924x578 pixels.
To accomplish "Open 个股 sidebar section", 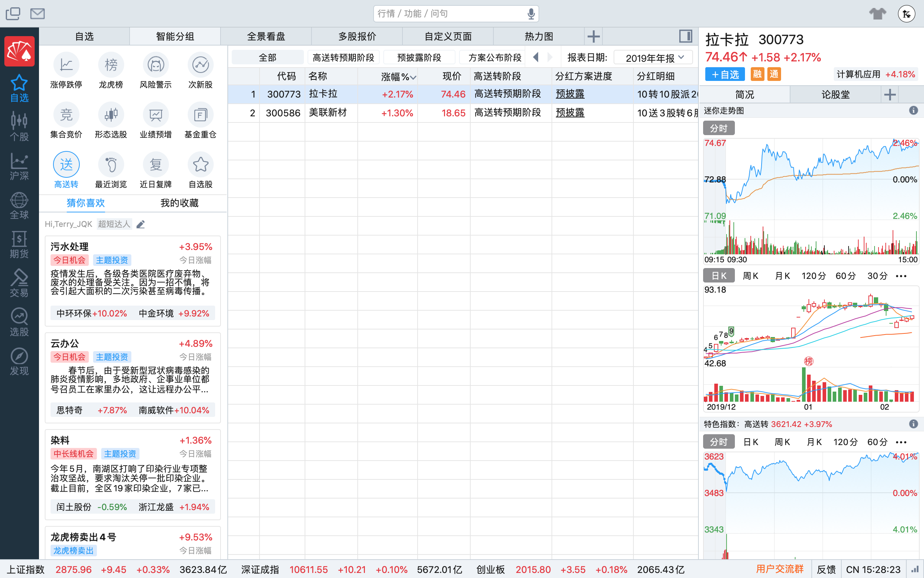I will (x=19, y=127).
